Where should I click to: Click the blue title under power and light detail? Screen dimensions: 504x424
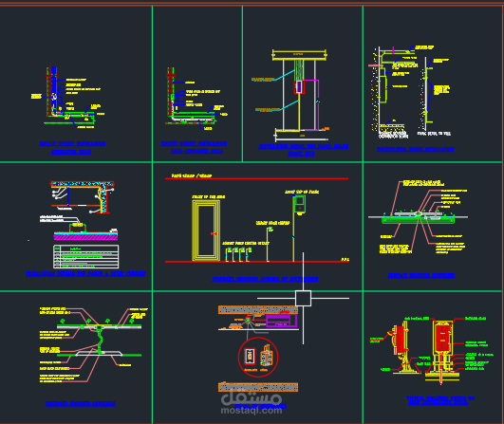tap(85, 274)
